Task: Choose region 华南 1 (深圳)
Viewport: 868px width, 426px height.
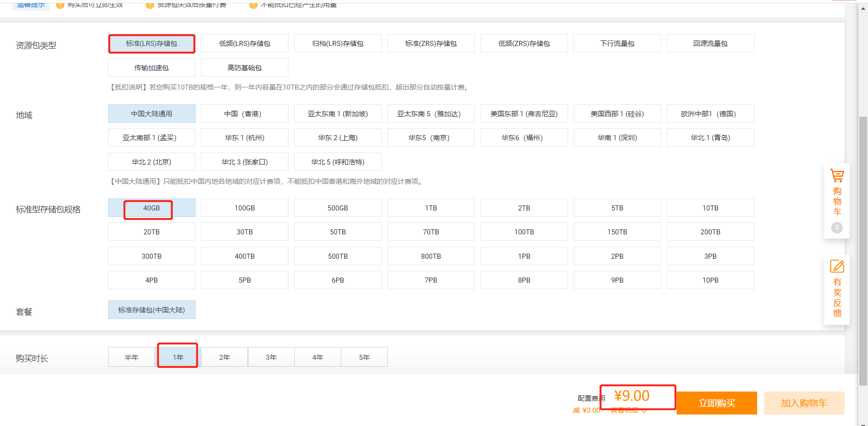Action: (617, 137)
